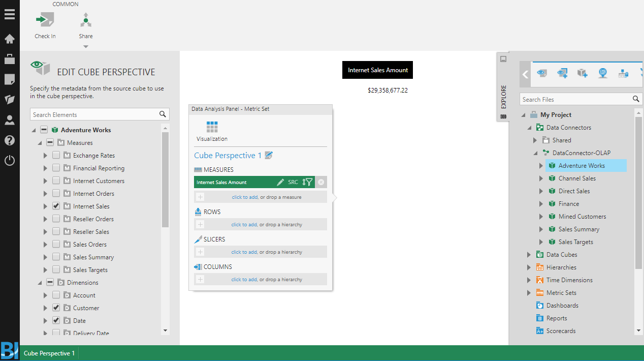Open the hamburger main menu
This screenshot has height=361, width=644.
[9, 14]
